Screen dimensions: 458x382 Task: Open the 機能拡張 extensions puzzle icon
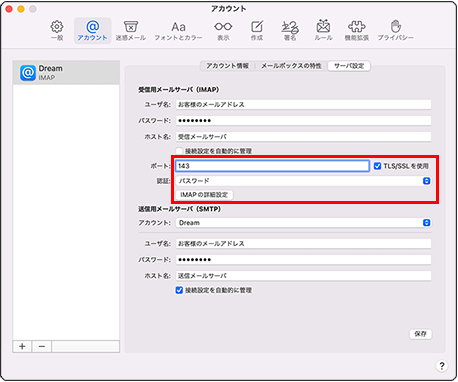pyautogui.click(x=357, y=30)
